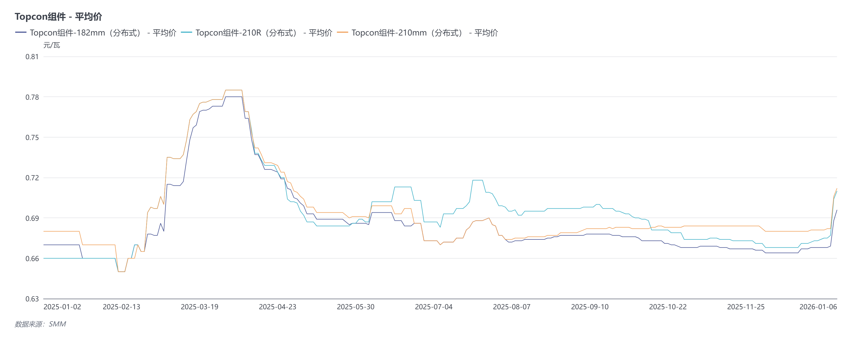Click the 2025-01-02 x-axis date label
868x338 pixels.
[x=62, y=307]
